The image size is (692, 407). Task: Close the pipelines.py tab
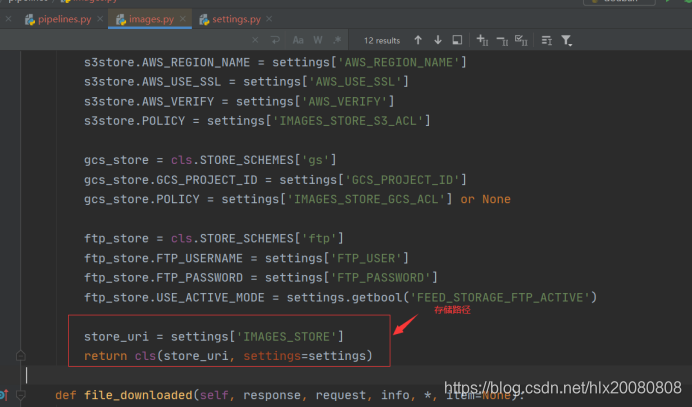click(100, 19)
